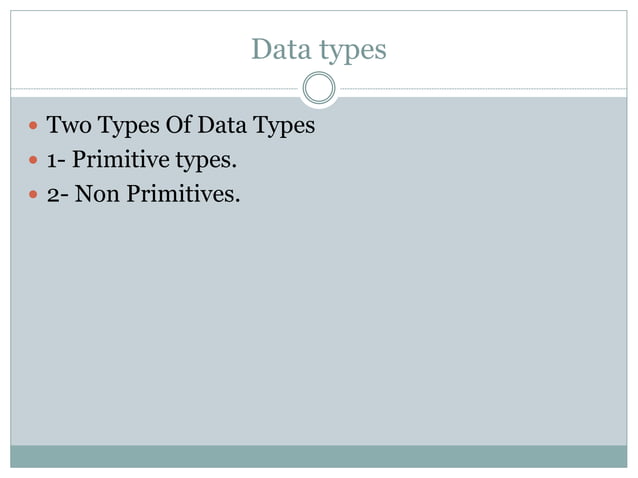Click the word "Primitives." in the third bullet
The width and height of the screenshot is (638, 478).
coord(184,192)
